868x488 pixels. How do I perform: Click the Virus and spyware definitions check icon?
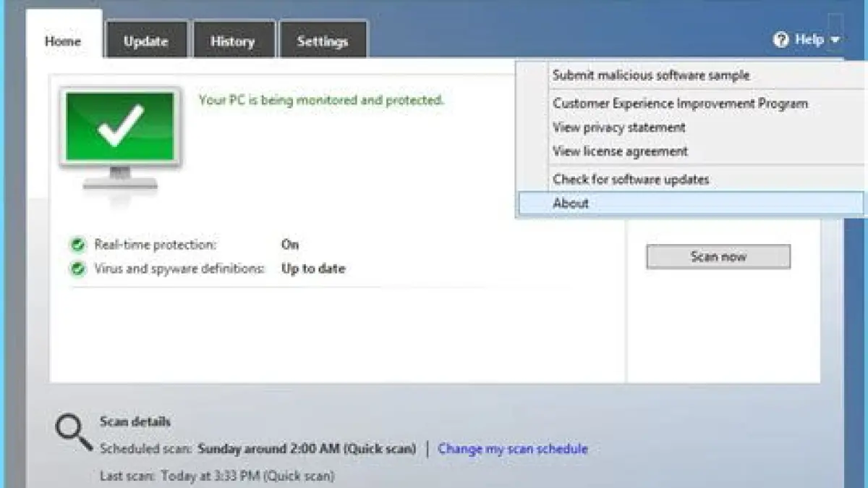pos(78,269)
